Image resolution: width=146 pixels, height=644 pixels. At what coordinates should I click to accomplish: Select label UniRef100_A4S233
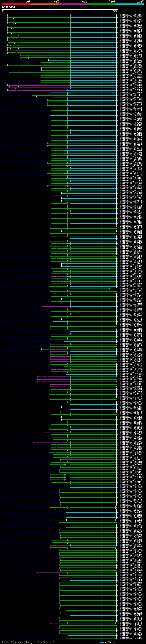131,115
